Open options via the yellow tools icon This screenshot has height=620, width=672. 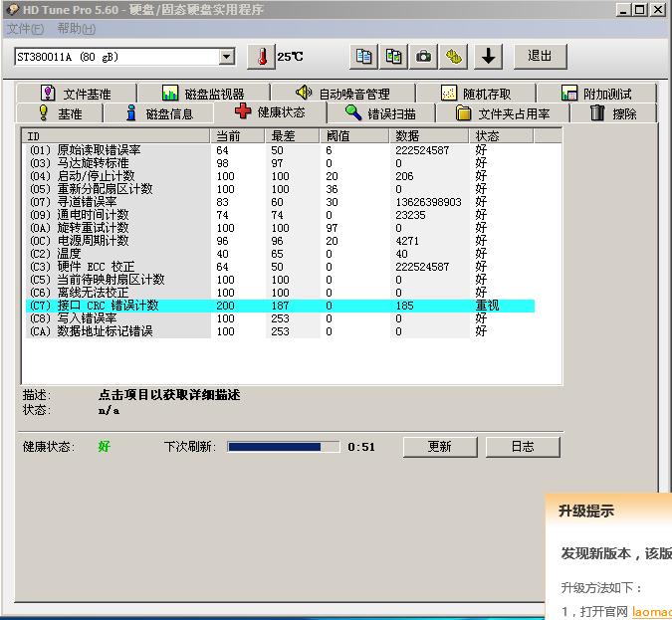point(453,57)
